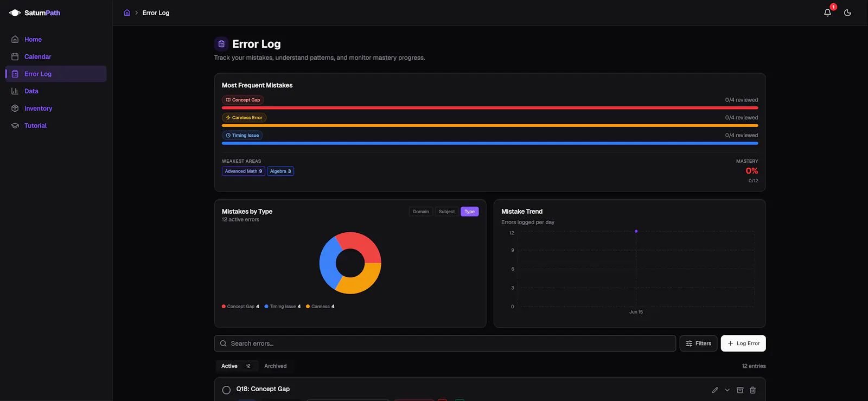Open the Inventory page in the sidebar
Screen dimensions: 868x401
pyautogui.click(x=56, y=109)
